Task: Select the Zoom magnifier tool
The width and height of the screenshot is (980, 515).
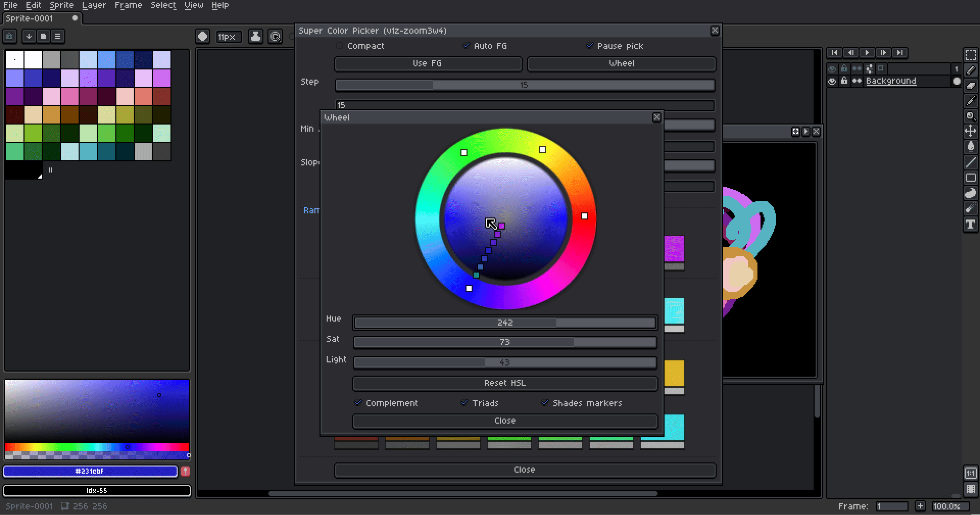Action: 970,116
